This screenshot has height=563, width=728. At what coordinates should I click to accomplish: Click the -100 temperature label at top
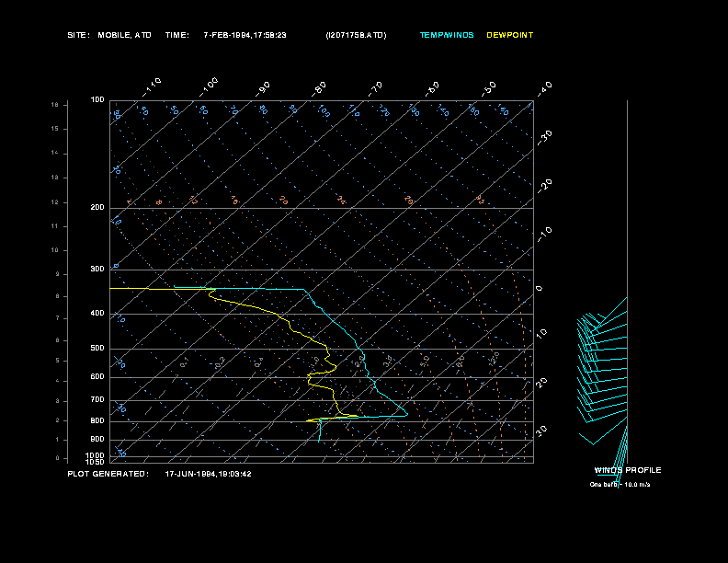pyautogui.click(x=209, y=87)
